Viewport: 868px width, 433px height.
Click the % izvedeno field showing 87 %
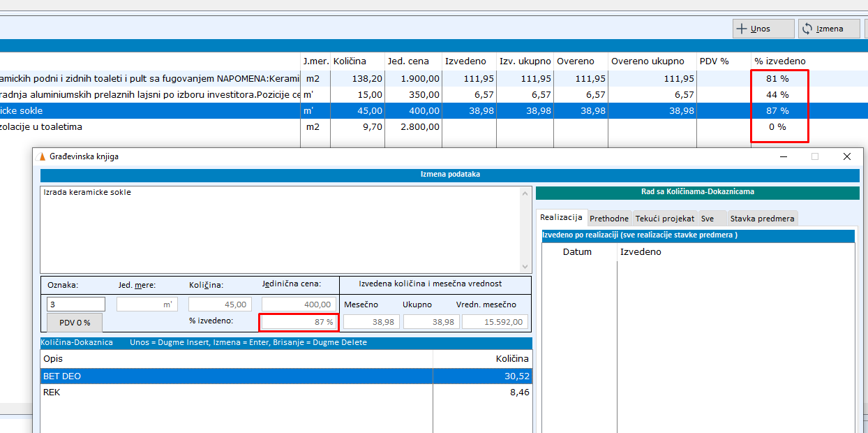(x=299, y=322)
